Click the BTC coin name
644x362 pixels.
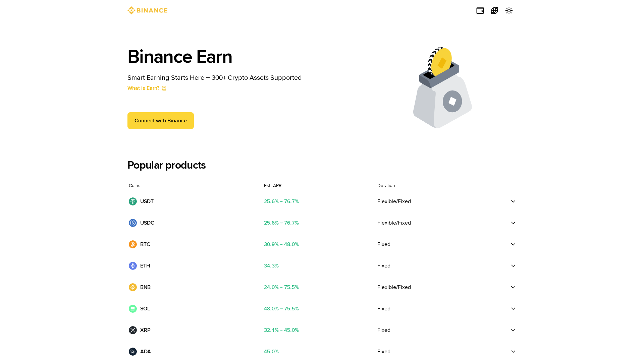[145, 244]
